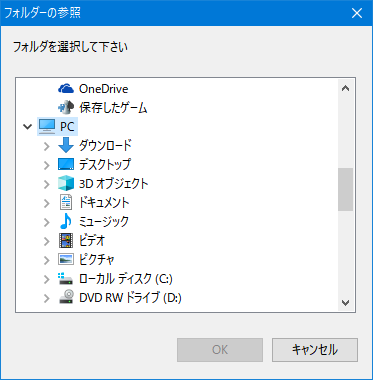Expand the ローカル ディスク (C:) node
373x380 pixels.
click(47, 279)
